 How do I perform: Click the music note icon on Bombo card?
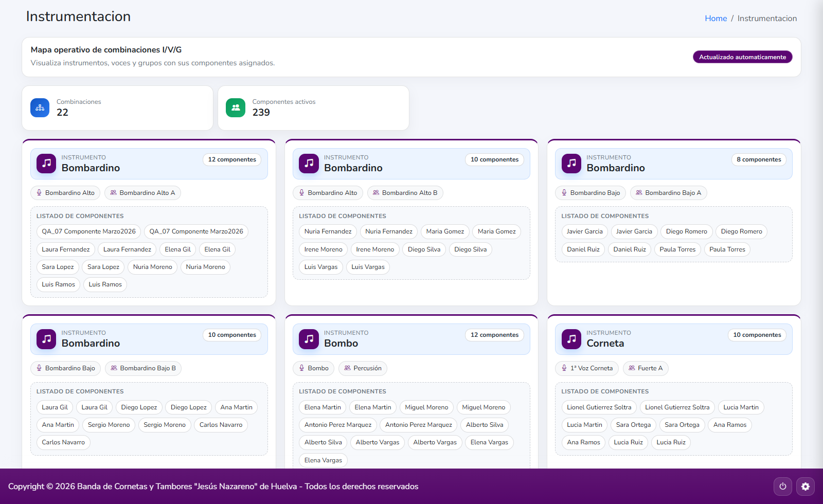point(309,339)
